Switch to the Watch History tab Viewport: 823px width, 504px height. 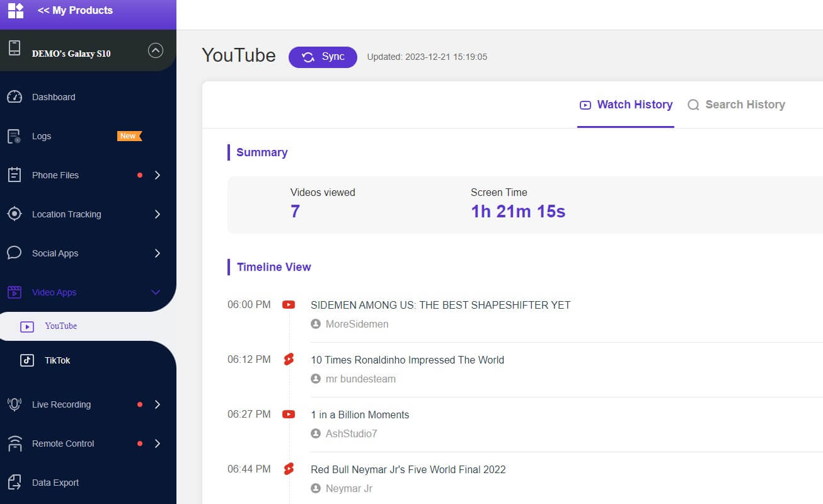pos(626,105)
